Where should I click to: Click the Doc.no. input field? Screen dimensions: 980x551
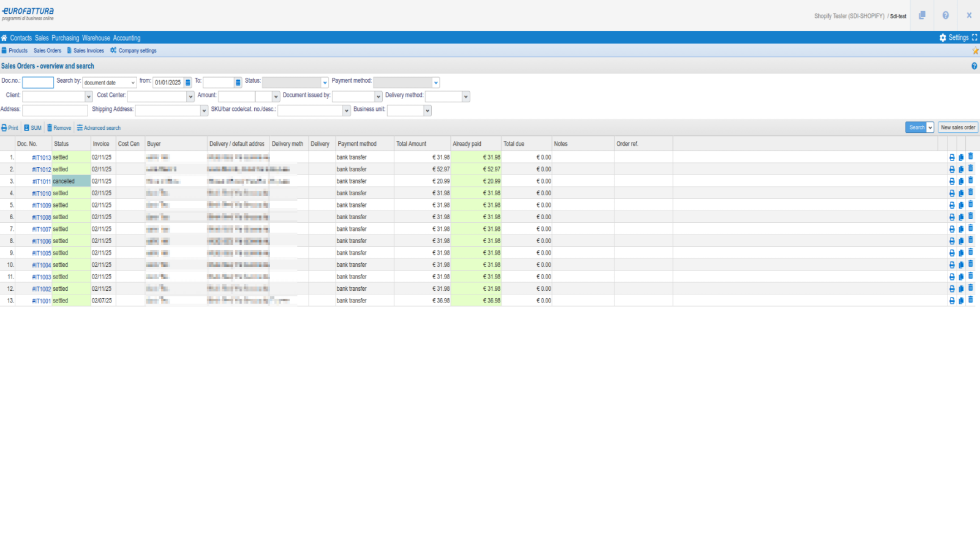(38, 83)
